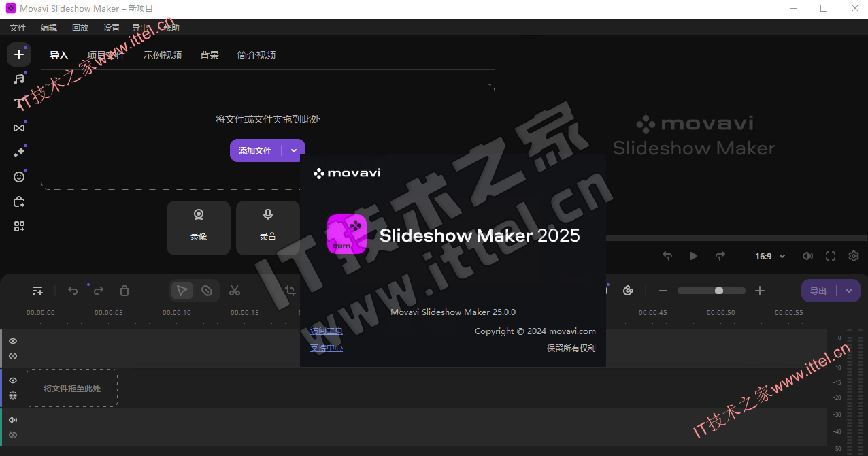This screenshot has height=456, width=868.
Task: Toggle visibility eye on main video track
Action: tap(13, 380)
